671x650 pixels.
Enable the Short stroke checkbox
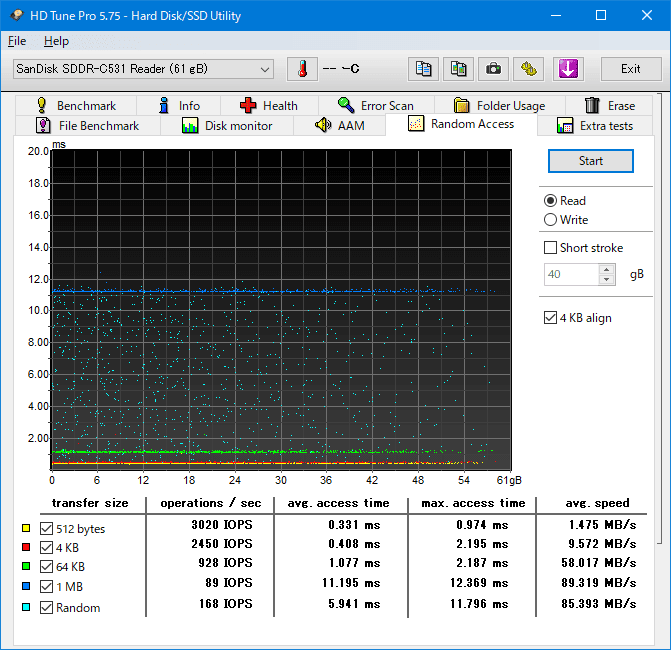550,248
